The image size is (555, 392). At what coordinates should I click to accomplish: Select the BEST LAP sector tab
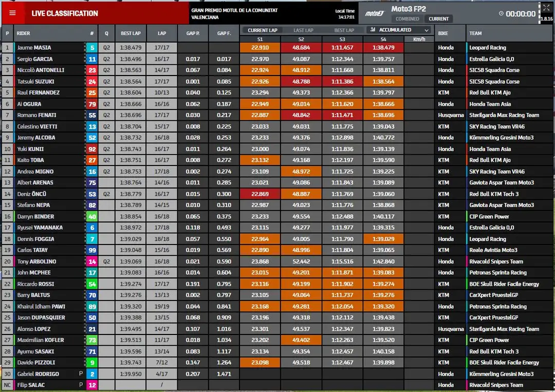click(344, 30)
